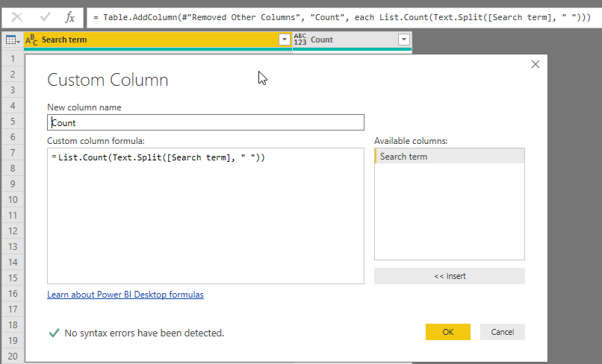Image resolution: width=602 pixels, height=364 pixels.
Task: Open the Search term column filter dropdown
Action: coord(284,40)
